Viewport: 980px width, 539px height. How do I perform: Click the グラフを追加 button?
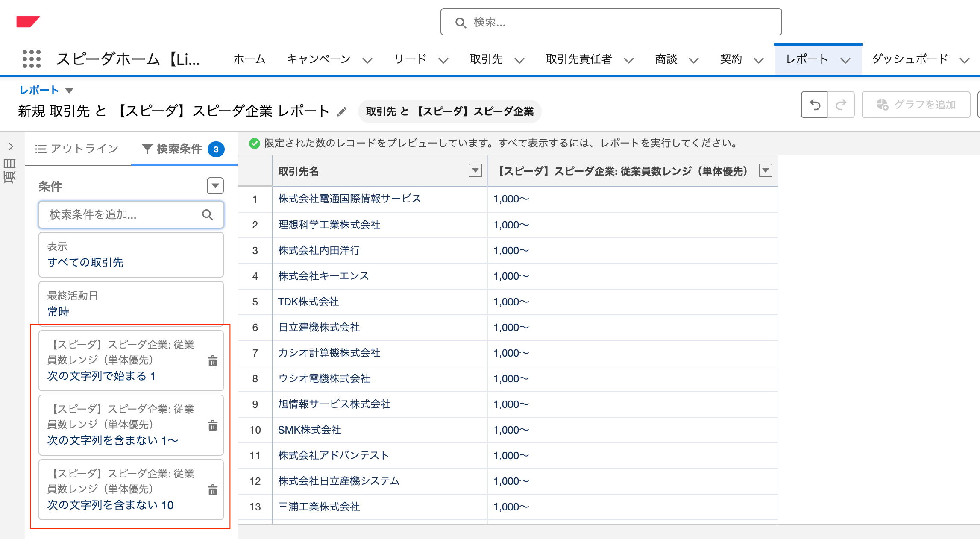pyautogui.click(x=916, y=105)
